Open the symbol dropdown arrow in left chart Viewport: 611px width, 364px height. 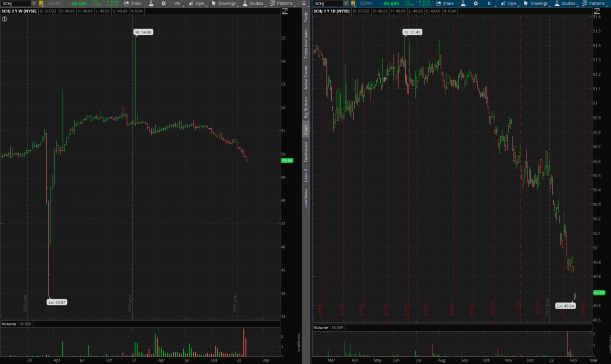(33, 3)
